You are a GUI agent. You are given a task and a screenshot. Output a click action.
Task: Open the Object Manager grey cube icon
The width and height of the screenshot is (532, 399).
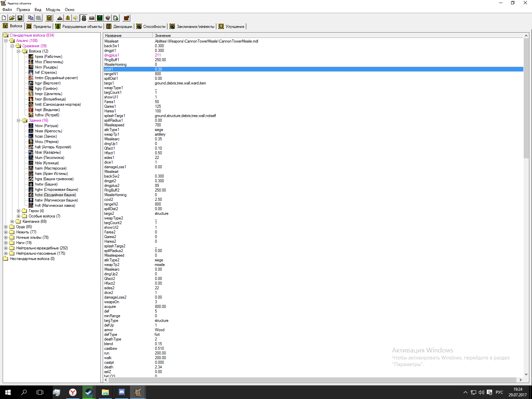point(108,18)
